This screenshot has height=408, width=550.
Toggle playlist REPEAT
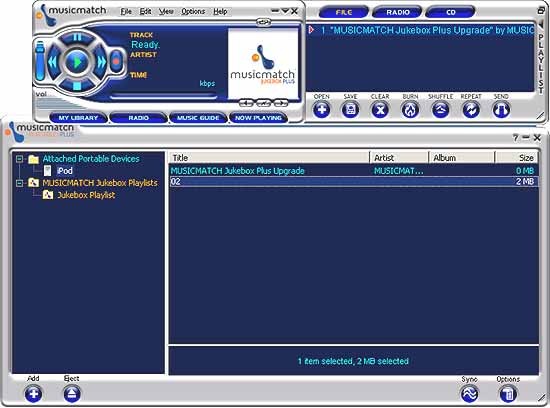tap(471, 110)
